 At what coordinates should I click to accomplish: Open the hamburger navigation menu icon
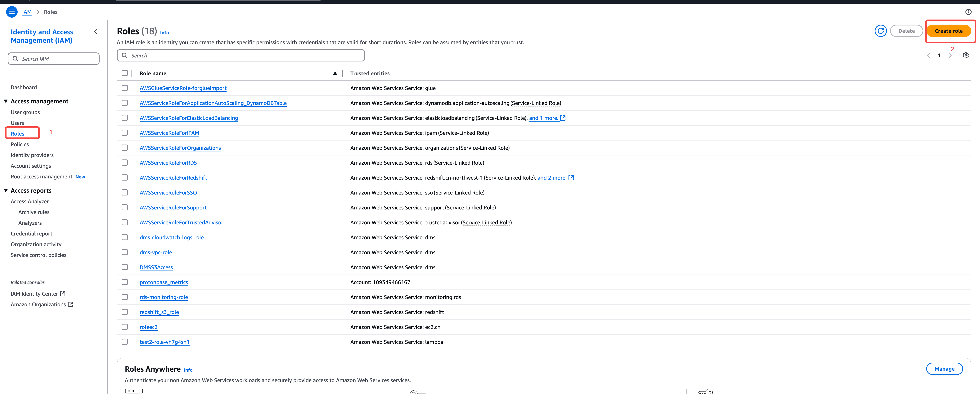(12, 12)
